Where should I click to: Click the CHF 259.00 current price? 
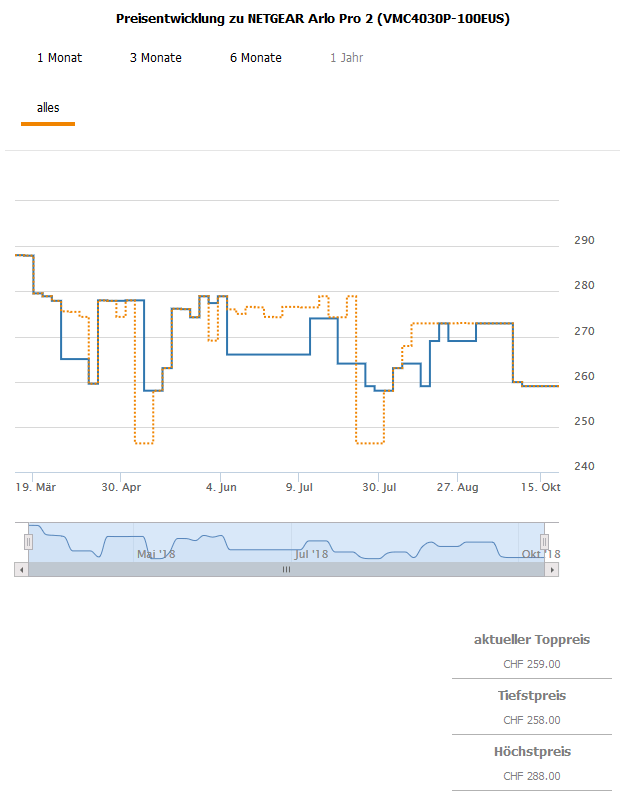[x=532, y=664]
